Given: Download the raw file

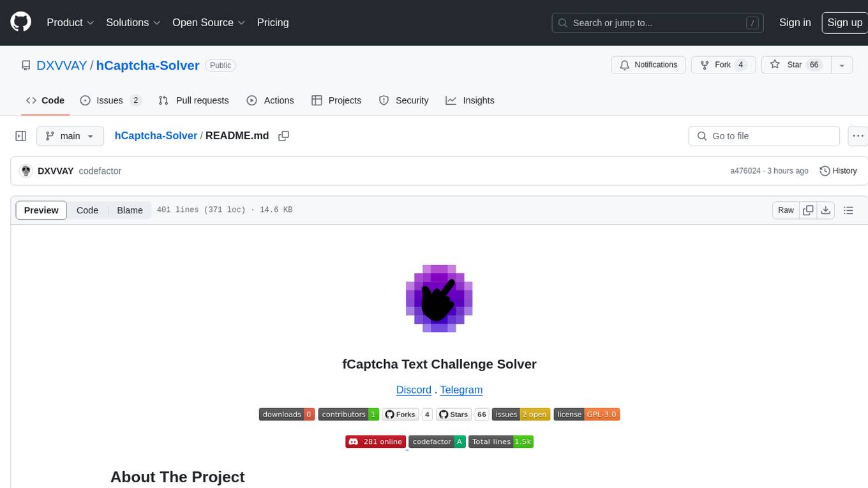Looking at the screenshot, I should coord(826,210).
